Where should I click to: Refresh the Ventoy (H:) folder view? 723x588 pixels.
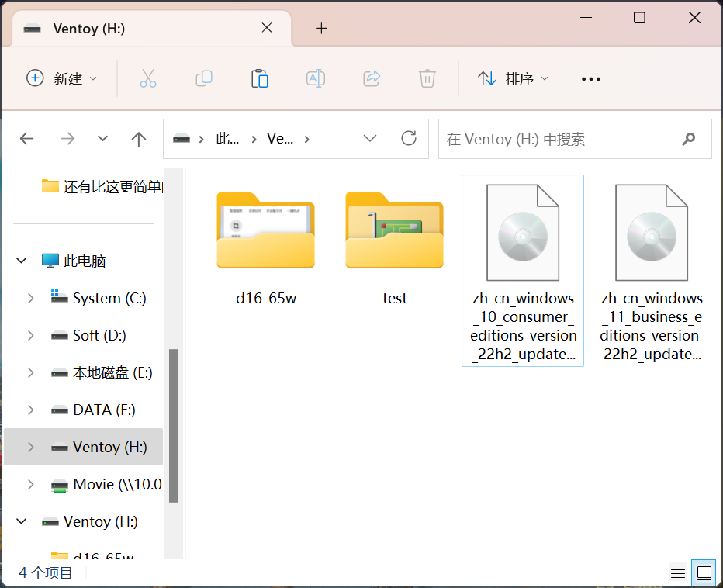click(409, 138)
